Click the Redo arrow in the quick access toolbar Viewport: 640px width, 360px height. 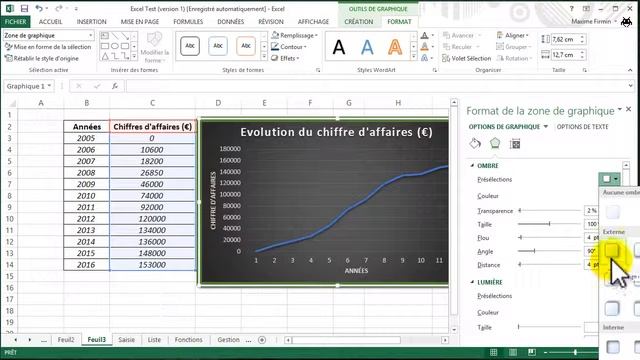click(58, 9)
